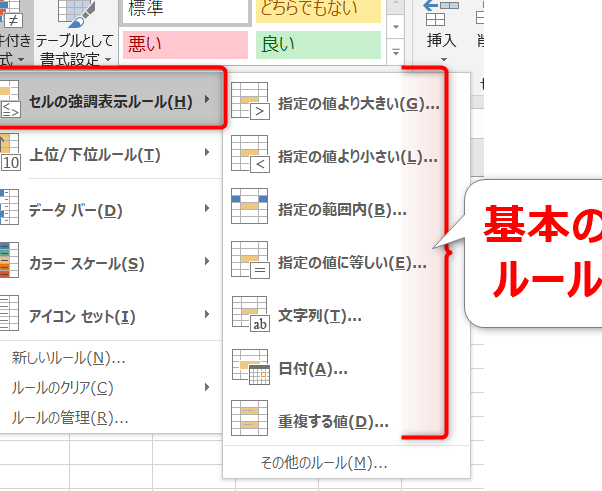Expand the cell styles gallery arrow

398,51
